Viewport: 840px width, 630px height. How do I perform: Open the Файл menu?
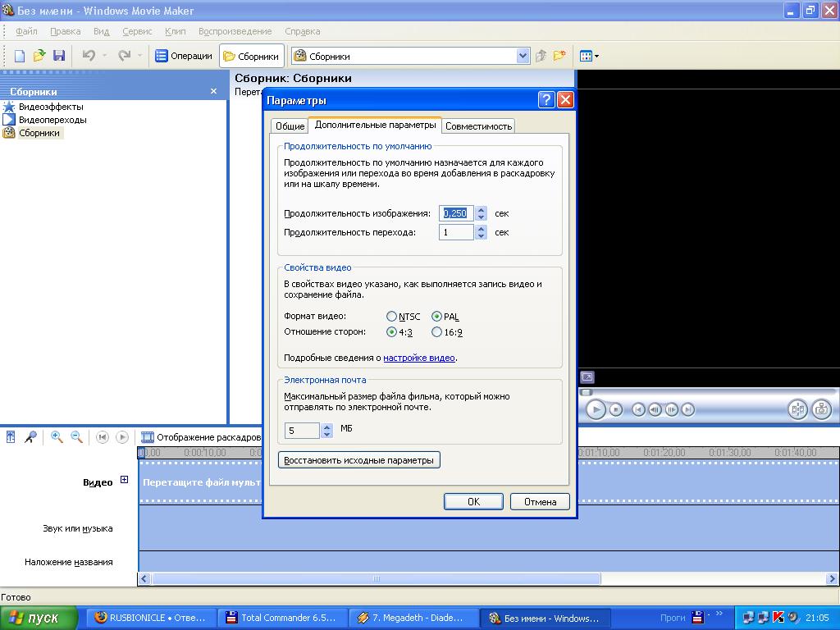click(27, 31)
